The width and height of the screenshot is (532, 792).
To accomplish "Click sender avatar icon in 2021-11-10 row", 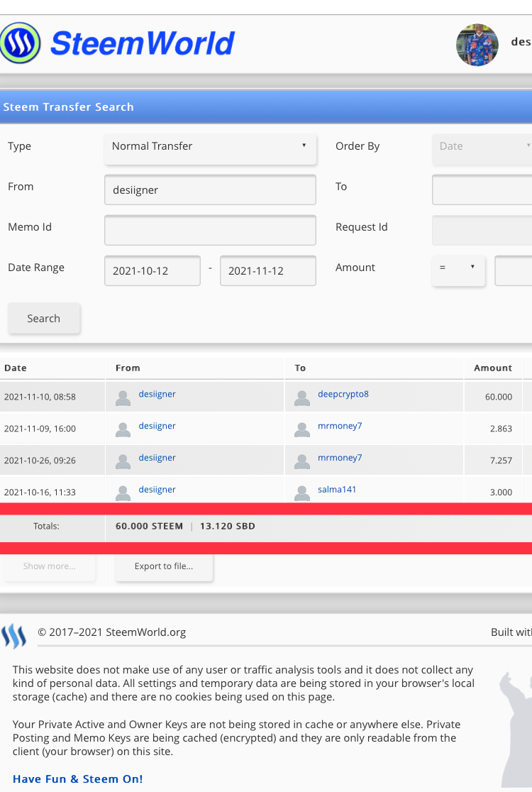I will click(x=123, y=398).
